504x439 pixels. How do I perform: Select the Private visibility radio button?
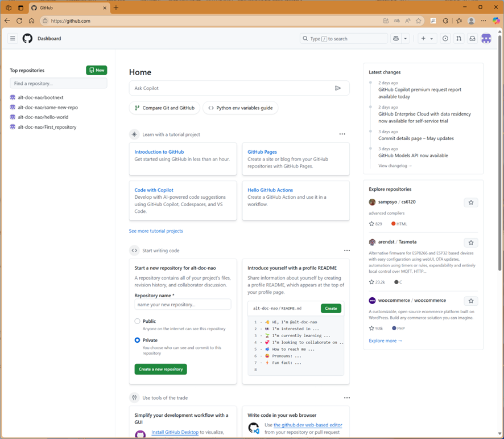point(137,340)
